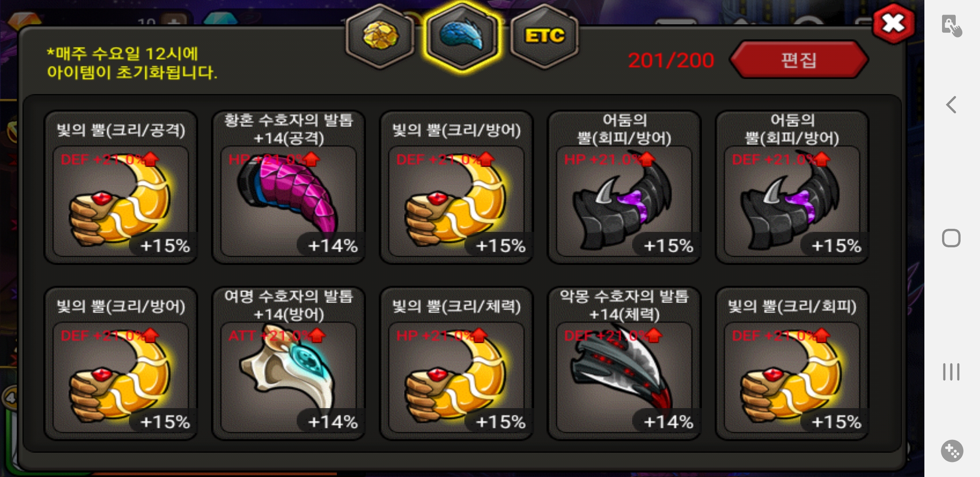Screen dimensions: 980x477
Task: Close the inventory with the red X
Action: tap(893, 23)
